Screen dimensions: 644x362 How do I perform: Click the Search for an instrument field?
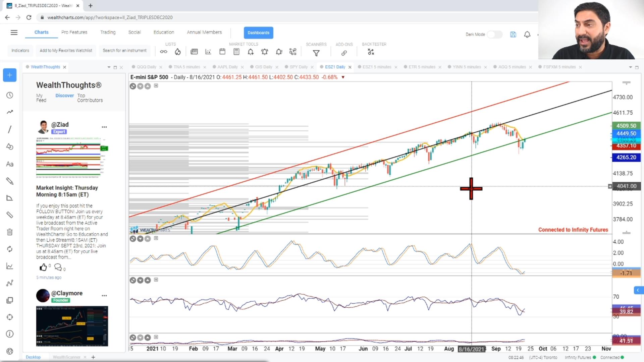coord(124,51)
